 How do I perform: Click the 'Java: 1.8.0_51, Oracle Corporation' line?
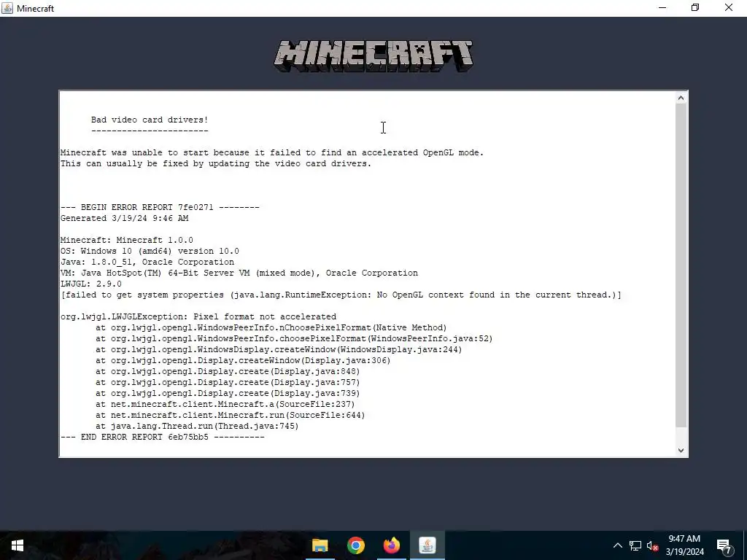click(147, 262)
